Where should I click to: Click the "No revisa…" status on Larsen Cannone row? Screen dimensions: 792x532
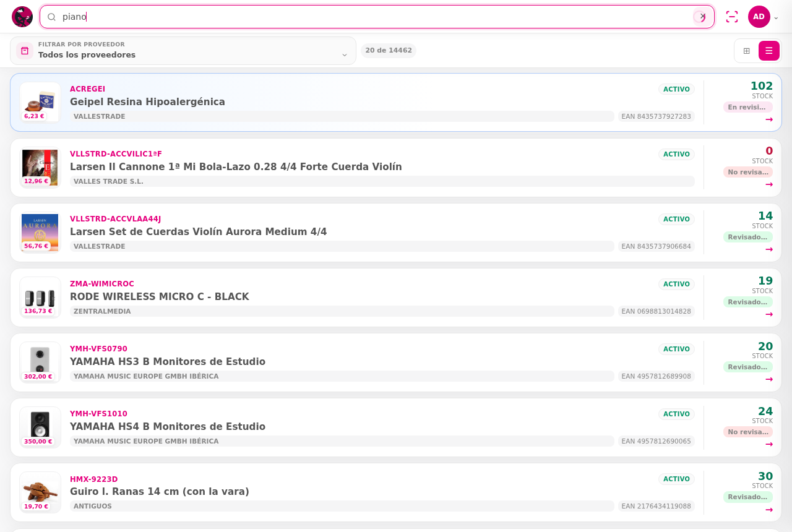click(x=748, y=172)
